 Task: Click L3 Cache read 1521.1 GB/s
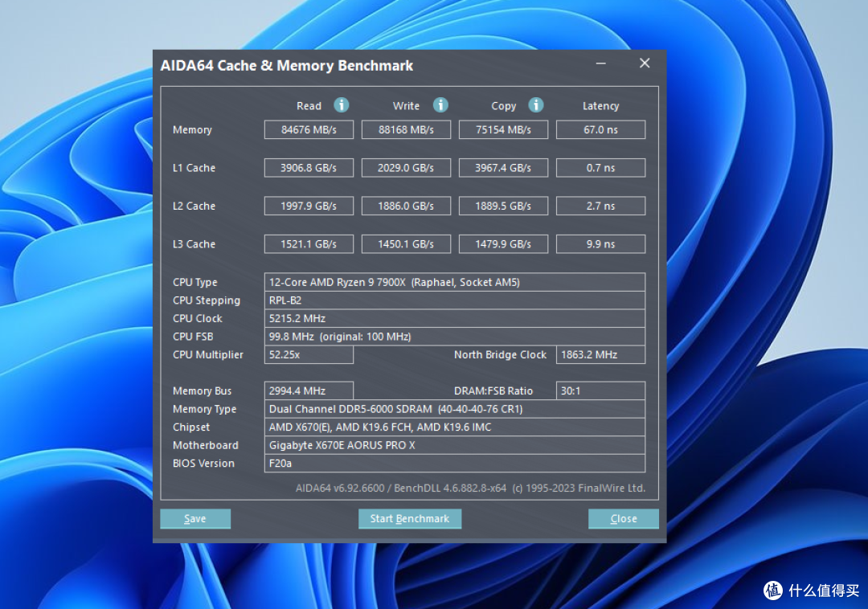[x=309, y=244]
